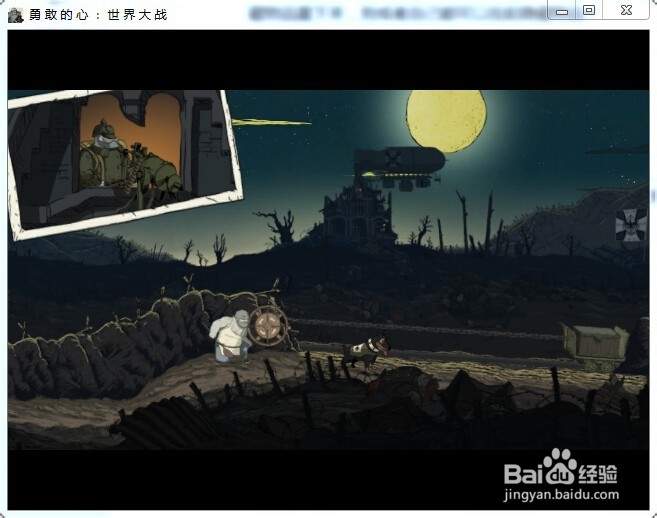Minimize the game window
Screen dimensions: 657x518
562,10
